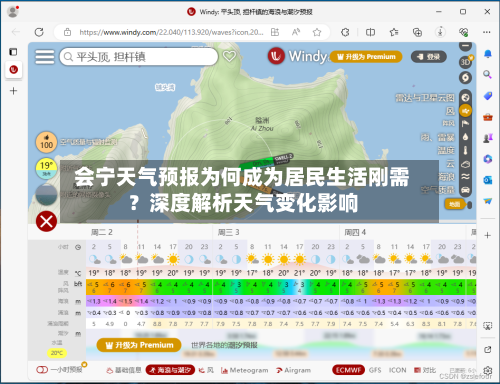The height and width of the screenshot is (384, 500).
Task: Toggle the one-hour forecast switch
Action: pyautogui.click(x=42, y=370)
